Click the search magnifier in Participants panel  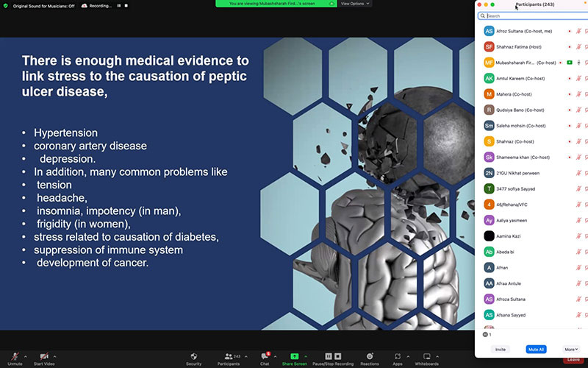point(483,15)
